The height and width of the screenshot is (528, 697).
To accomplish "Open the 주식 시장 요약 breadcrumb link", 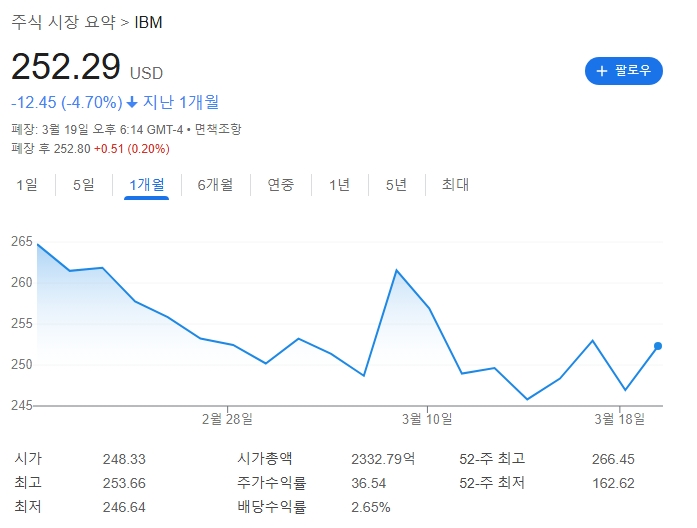I will [64, 22].
